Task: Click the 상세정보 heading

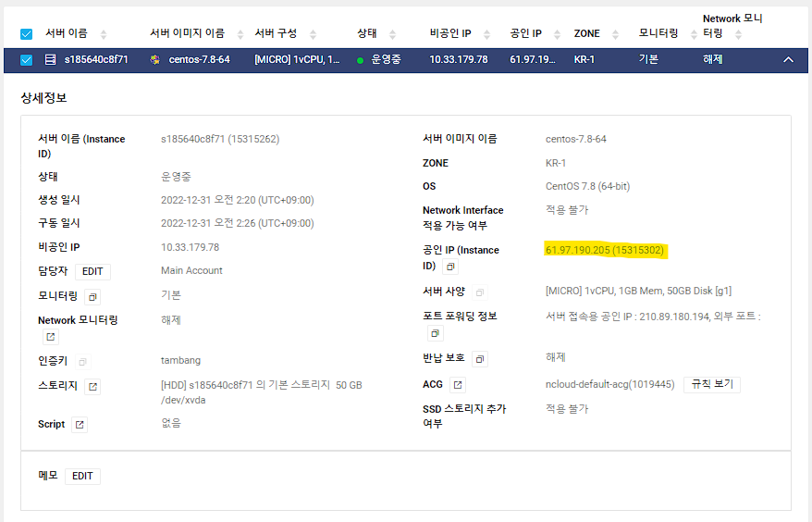Action: (x=44, y=98)
